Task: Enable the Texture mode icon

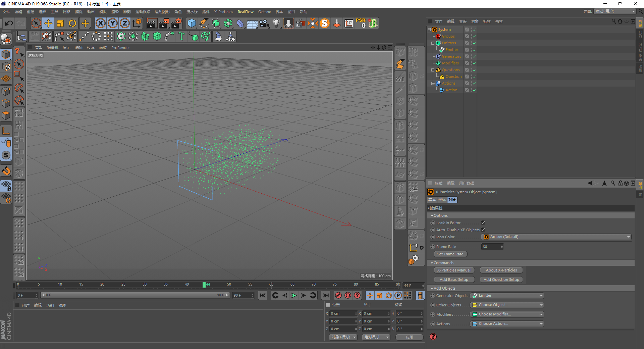Action: point(6,66)
